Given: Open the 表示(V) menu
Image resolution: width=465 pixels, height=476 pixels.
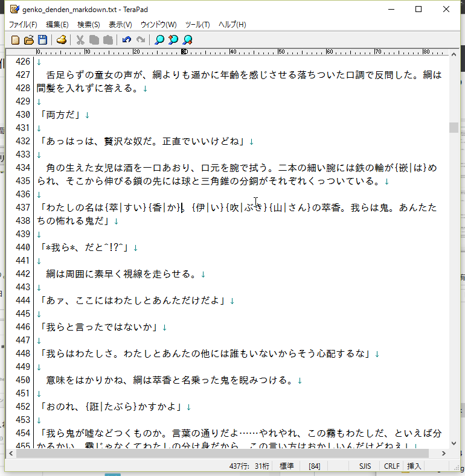Looking at the screenshot, I should coord(120,25).
